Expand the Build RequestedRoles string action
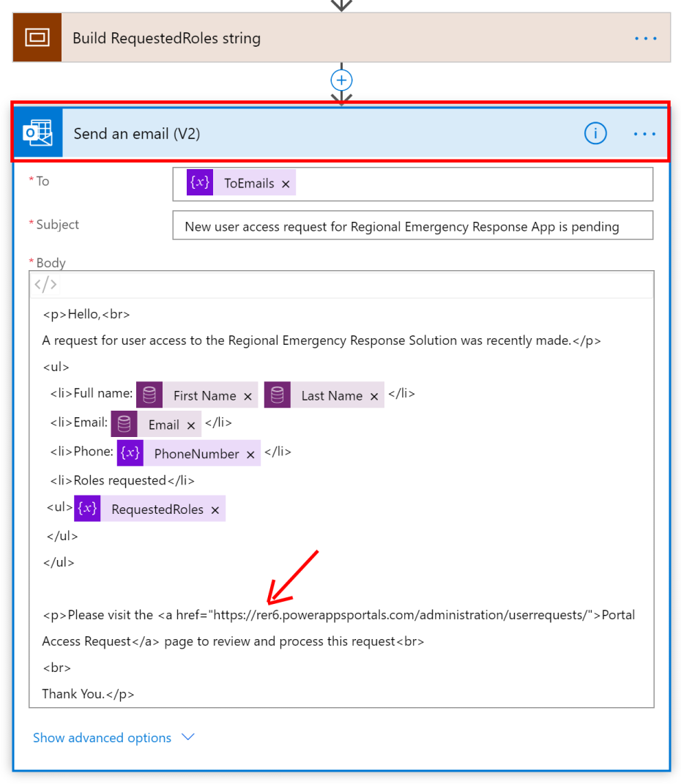Screen dimensions: 681x784 [341, 38]
